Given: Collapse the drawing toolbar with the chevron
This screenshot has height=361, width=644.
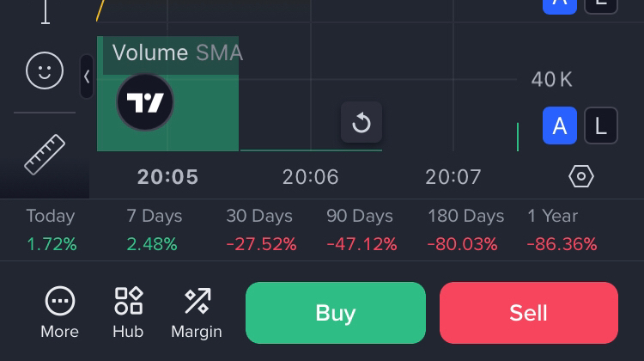Looking at the screenshot, I should (87, 77).
